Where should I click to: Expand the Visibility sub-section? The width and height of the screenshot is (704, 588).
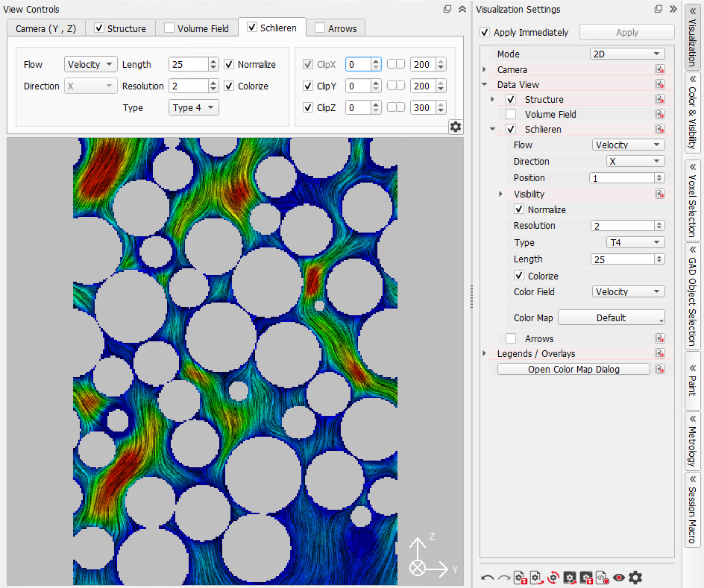(500, 194)
